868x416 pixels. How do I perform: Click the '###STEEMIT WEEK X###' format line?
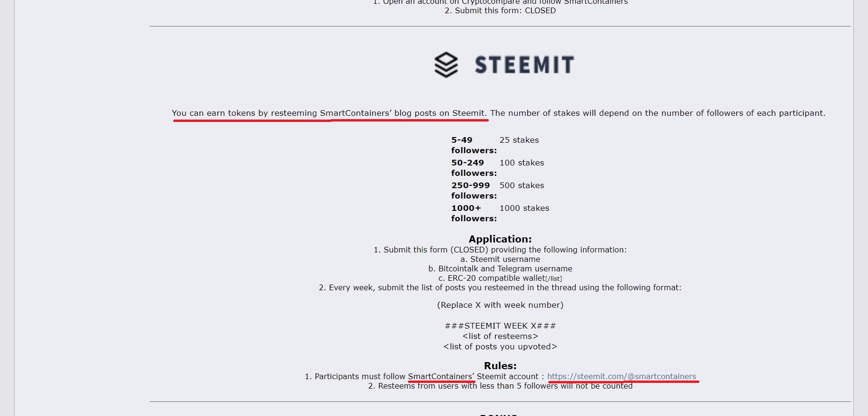(x=500, y=326)
